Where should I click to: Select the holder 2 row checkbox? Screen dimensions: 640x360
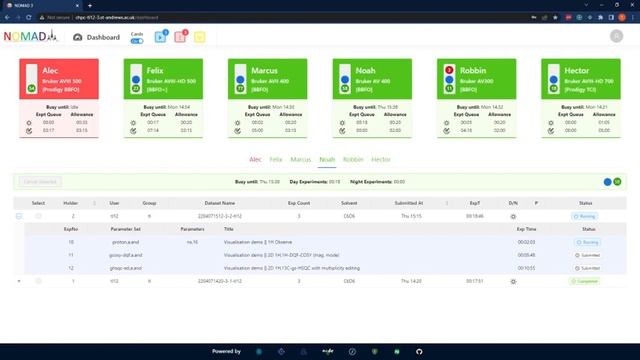click(x=38, y=216)
